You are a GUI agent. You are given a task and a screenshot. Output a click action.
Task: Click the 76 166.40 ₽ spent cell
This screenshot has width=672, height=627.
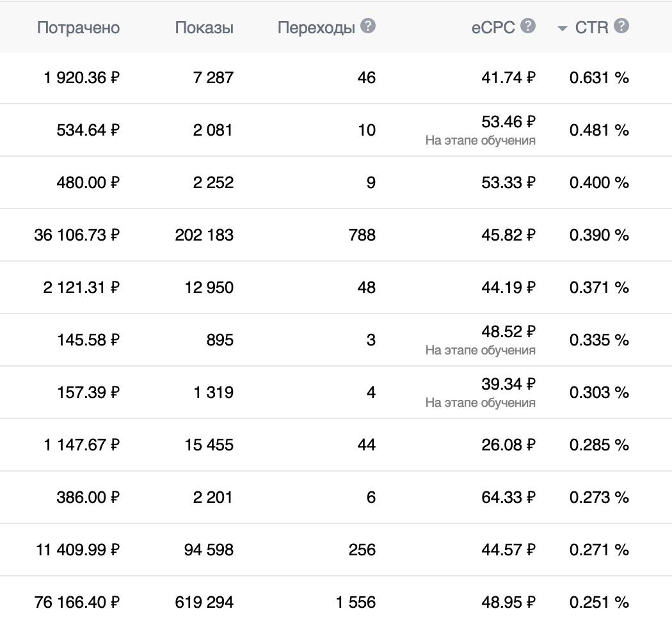[77, 603]
